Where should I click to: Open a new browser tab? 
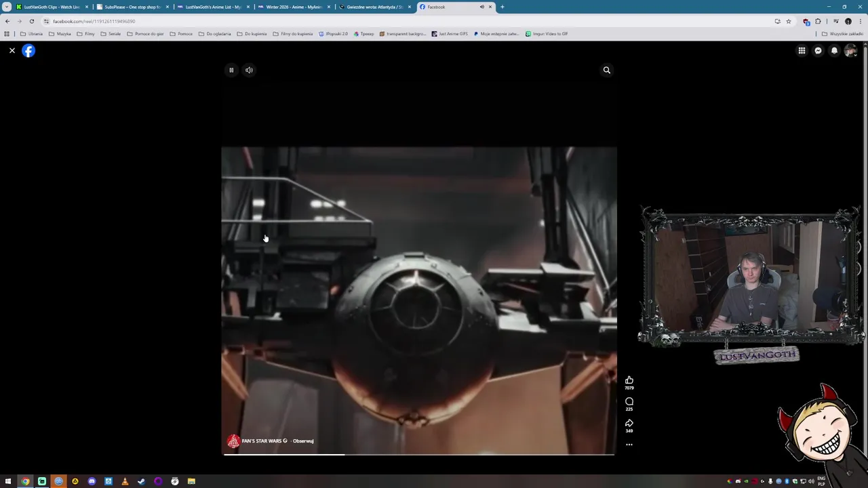point(502,7)
